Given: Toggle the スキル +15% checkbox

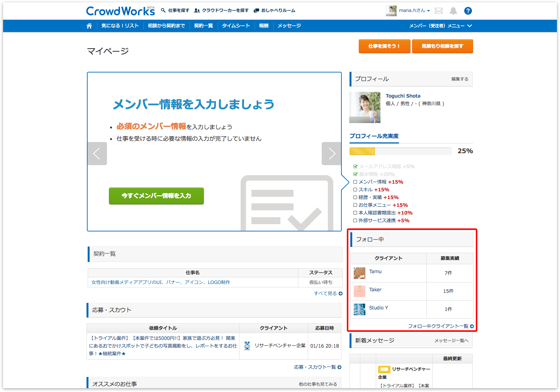Looking at the screenshot, I should pyautogui.click(x=355, y=190).
